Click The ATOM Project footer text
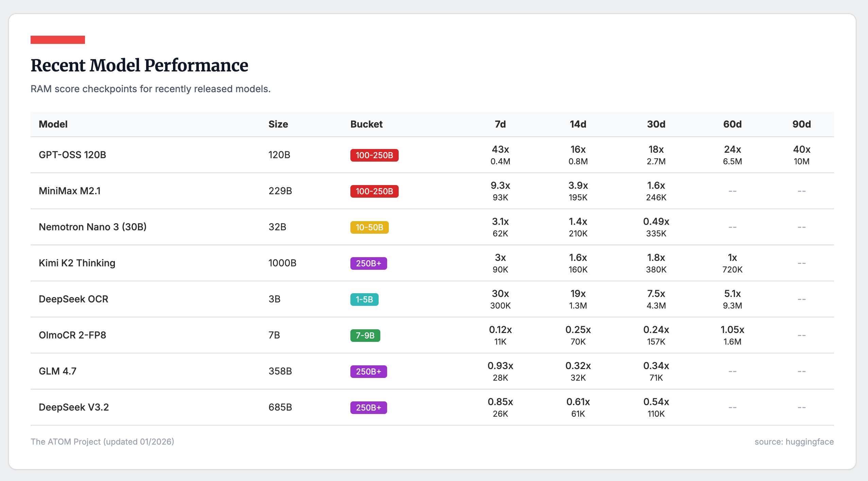Viewport: 868px width, 481px height. 102,442
